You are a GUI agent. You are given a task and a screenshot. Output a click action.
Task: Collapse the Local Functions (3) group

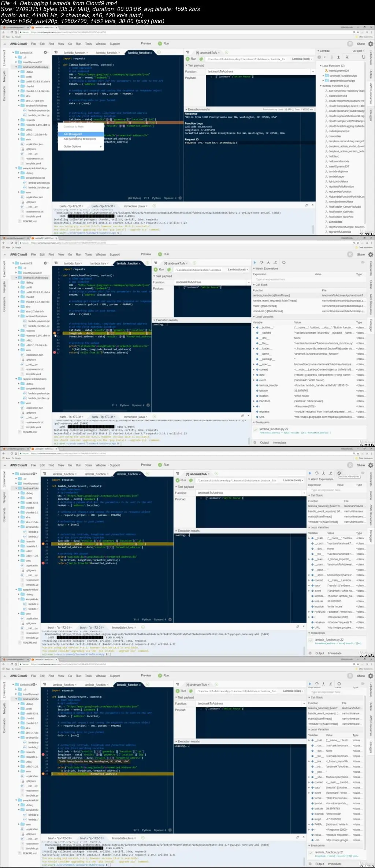(x=321, y=66)
